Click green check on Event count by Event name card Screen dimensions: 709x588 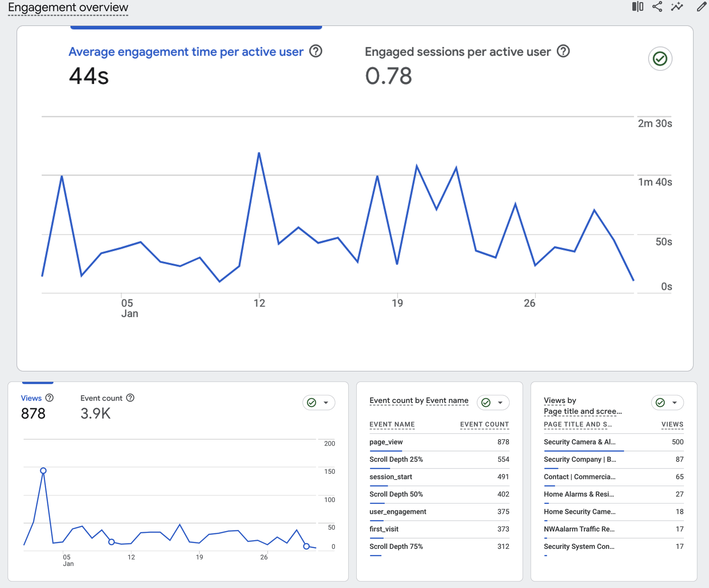click(486, 402)
